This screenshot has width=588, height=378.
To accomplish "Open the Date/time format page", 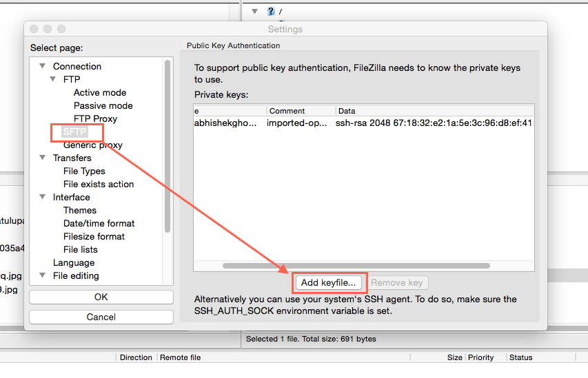I will 99,223.
